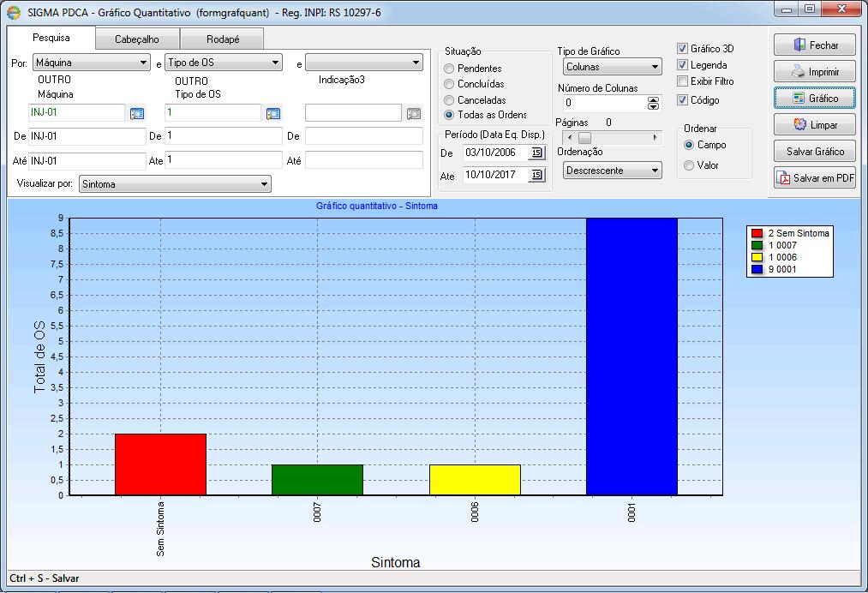
Task: Click the Páginas horizontal slider
Action: (x=612, y=137)
